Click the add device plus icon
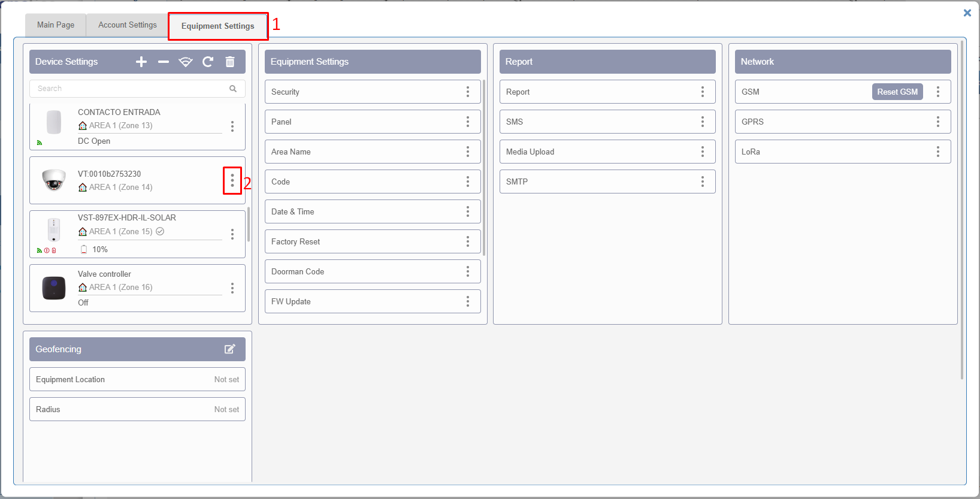 pos(141,62)
